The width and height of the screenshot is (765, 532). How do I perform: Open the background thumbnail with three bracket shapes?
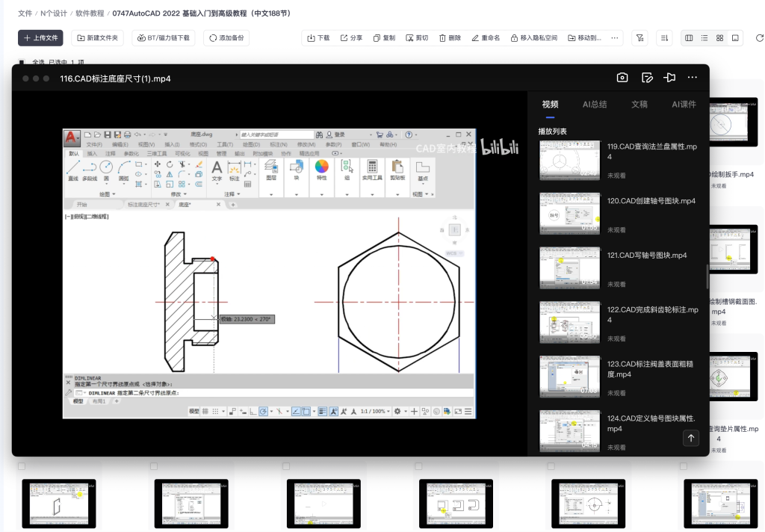(x=456, y=504)
